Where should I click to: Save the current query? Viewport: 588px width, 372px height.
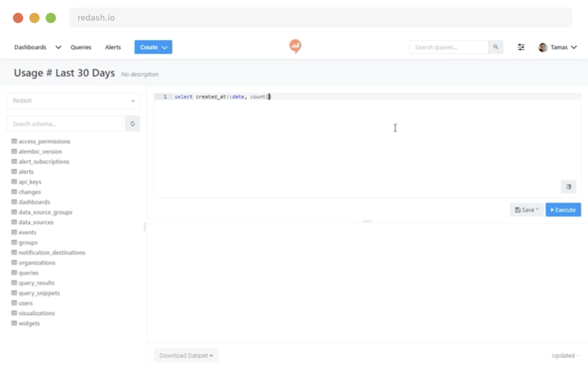(x=526, y=210)
